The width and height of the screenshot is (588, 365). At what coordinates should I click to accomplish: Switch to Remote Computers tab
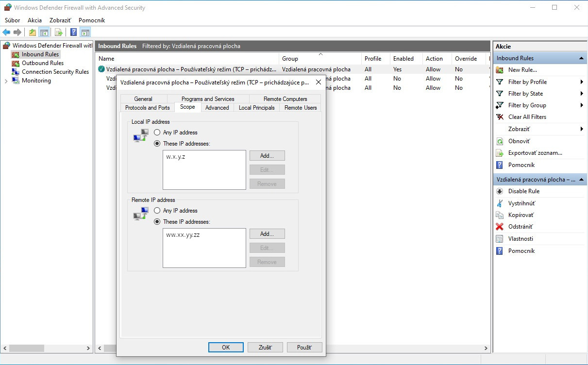point(286,99)
